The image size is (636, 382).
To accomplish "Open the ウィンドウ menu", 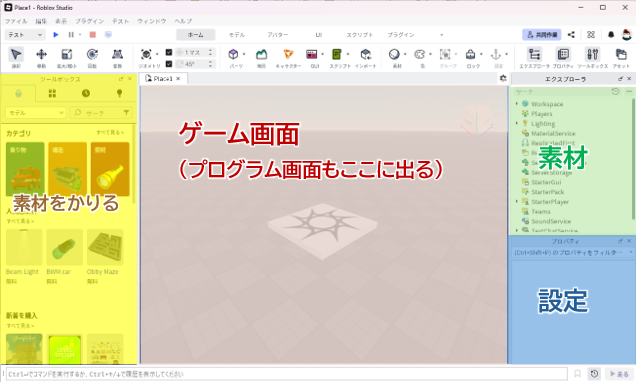I will point(152,21).
